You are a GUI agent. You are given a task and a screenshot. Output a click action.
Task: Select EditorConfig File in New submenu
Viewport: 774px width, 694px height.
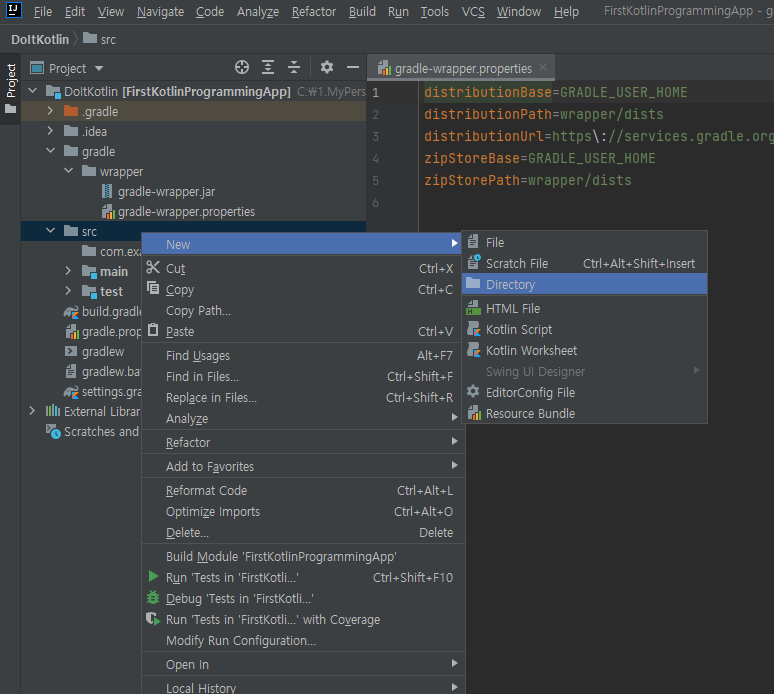click(x=584, y=392)
